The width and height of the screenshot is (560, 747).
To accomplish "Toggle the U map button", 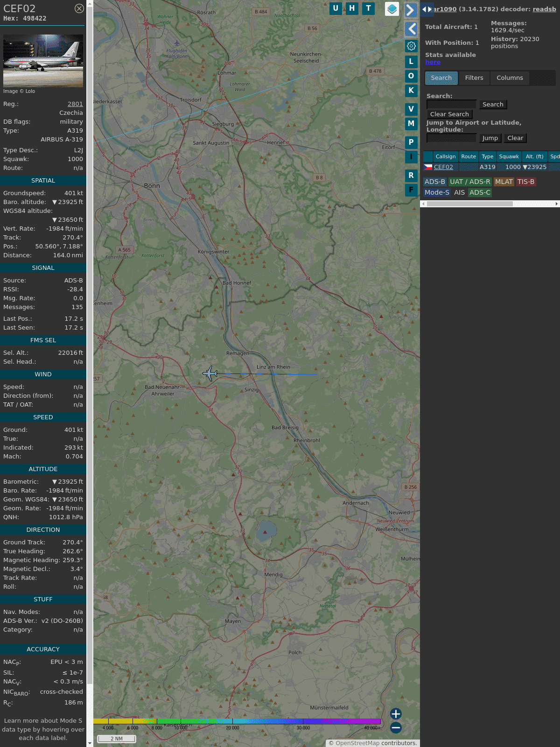I will pos(336,8).
